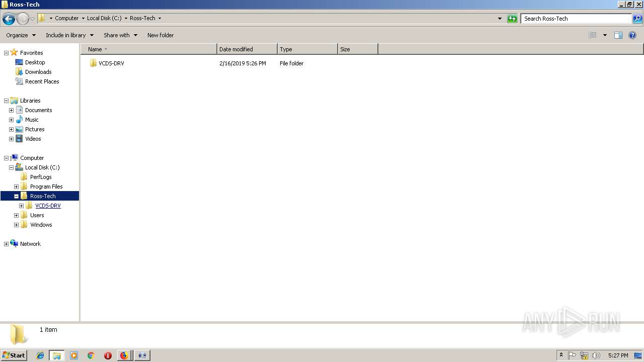
Task: Launch Opera browser from taskbar
Action: tap(108, 355)
